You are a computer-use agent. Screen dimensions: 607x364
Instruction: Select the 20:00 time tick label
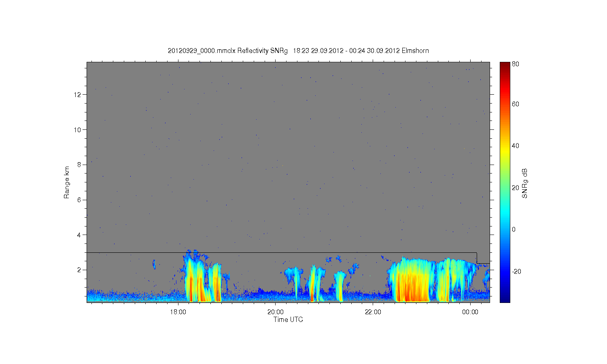pyautogui.click(x=275, y=312)
